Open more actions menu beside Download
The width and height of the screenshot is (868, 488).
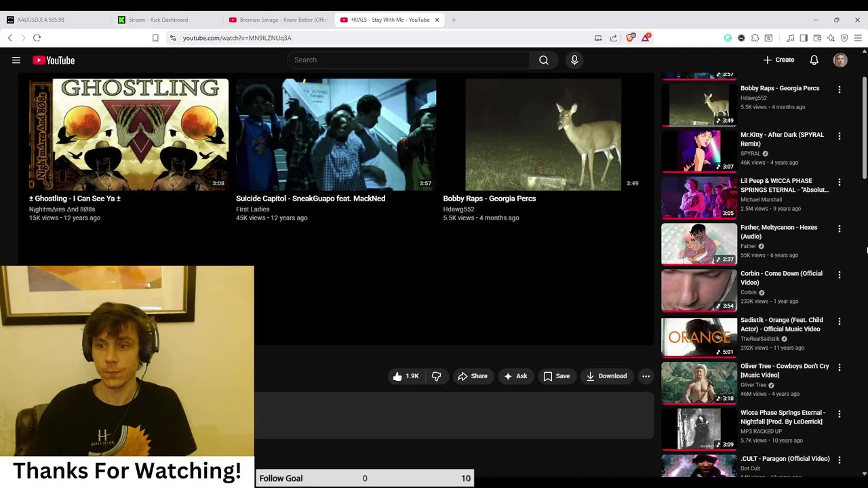click(x=646, y=376)
